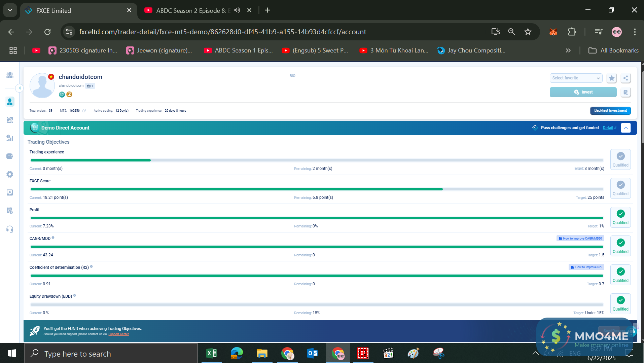This screenshot has width=644, height=363.
Task: Open the wallet sidebar icon
Action: pos(10,156)
